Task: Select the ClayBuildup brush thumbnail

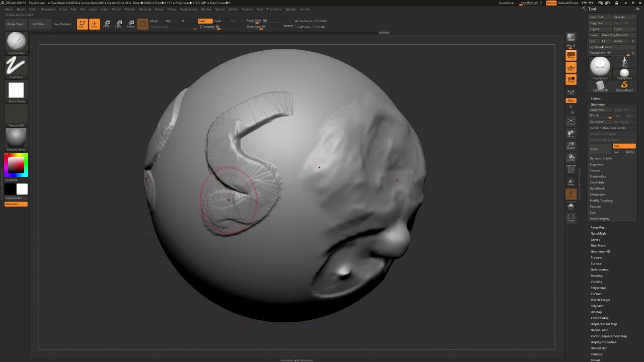Action: coord(16,42)
